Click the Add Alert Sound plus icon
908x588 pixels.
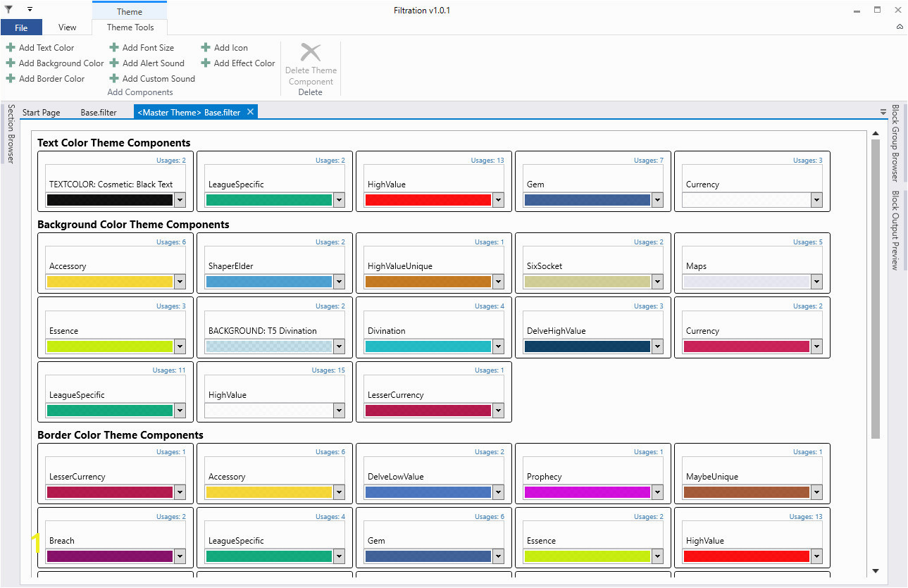click(114, 63)
